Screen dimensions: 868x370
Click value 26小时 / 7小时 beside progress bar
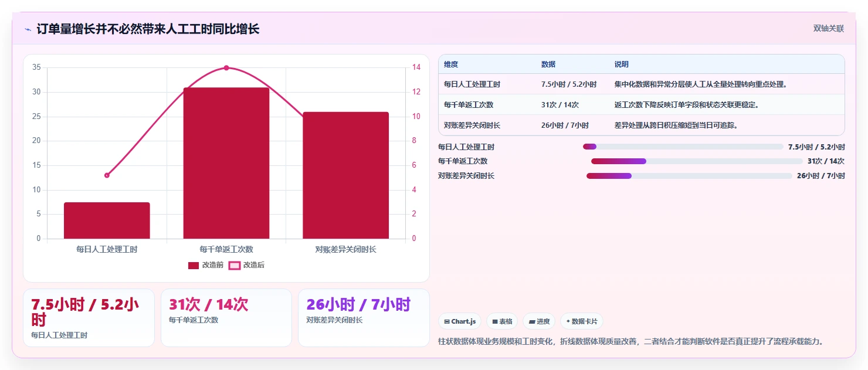[x=821, y=176]
